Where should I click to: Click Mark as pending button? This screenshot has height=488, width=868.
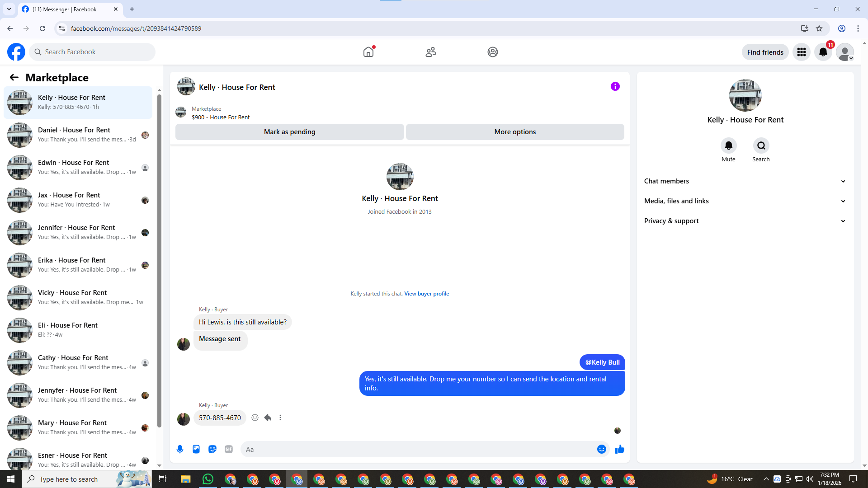point(289,132)
